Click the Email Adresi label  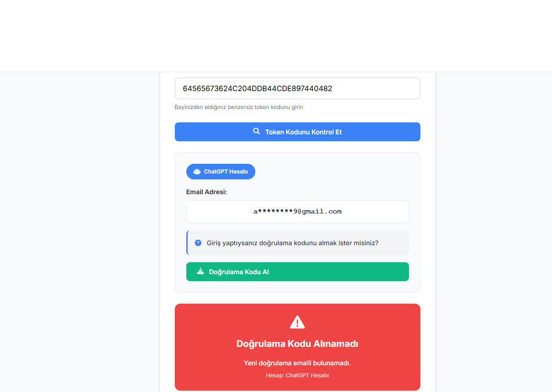[x=207, y=192]
